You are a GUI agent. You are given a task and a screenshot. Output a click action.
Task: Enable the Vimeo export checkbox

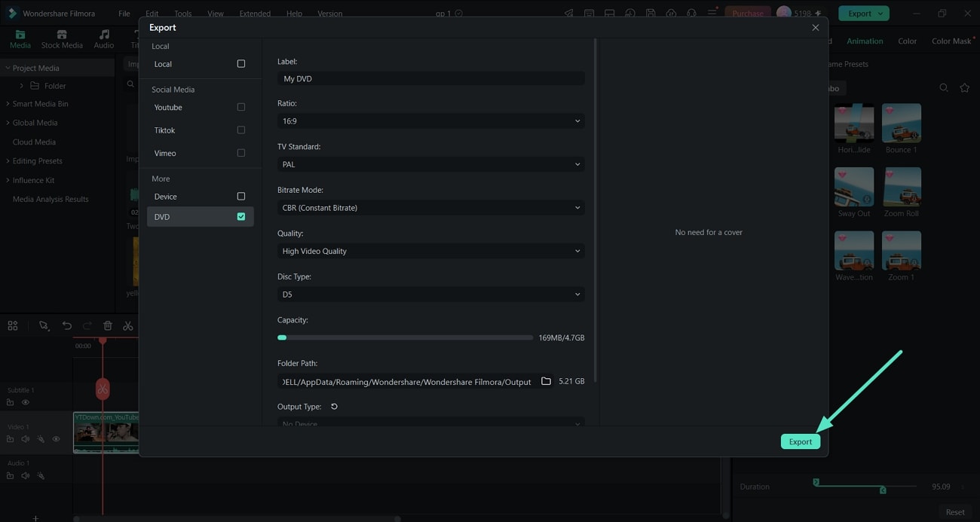point(241,153)
